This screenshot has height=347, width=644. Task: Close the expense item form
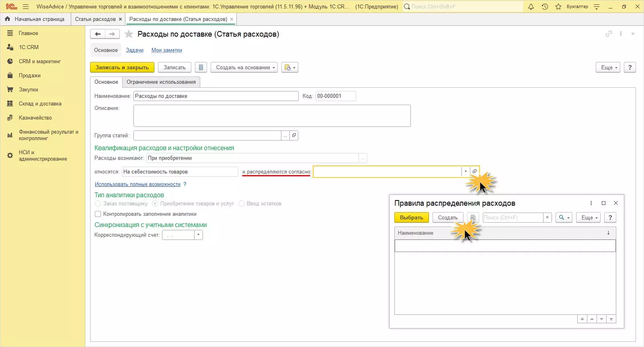pos(633,34)
